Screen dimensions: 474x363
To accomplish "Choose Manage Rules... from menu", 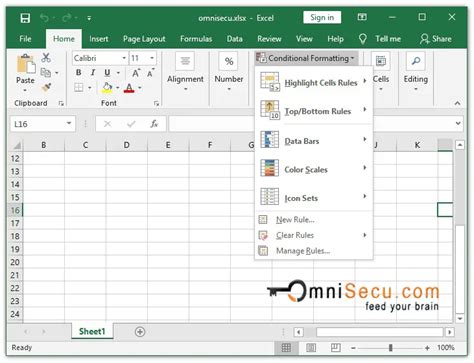I will click(314, 251).
